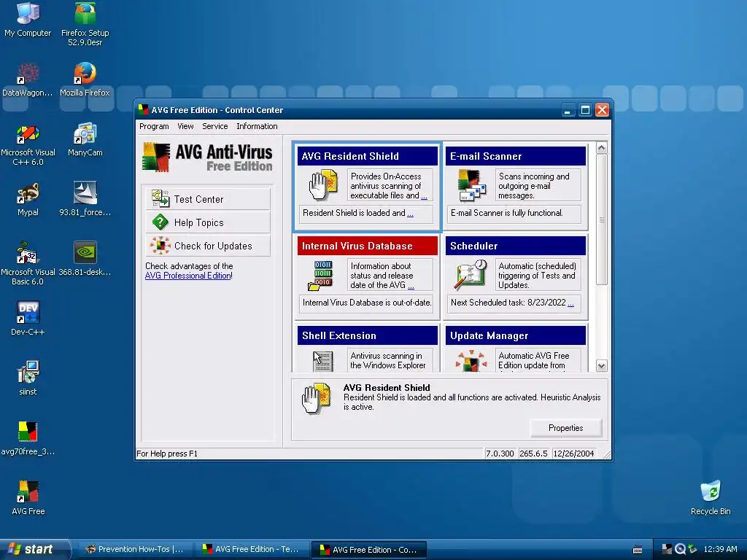Select the Firefox Setup 52.9.0esr desktop icon
The width and height of the screenshot is (747, 560).
[x=85, y=24]
